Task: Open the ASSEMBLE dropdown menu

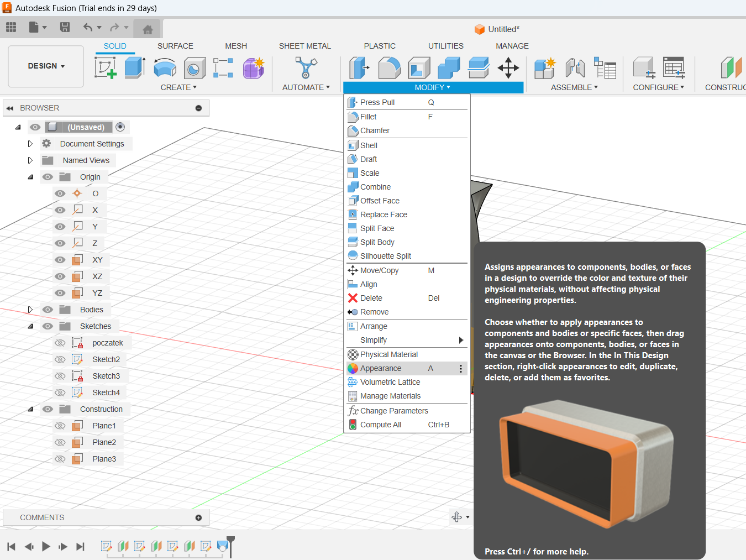Action: (574, 87)
